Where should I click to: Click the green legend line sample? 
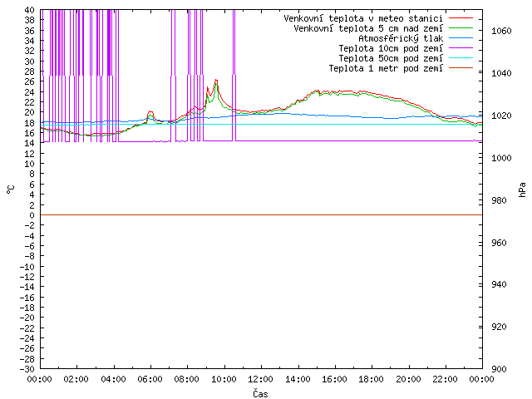pos(461,28)
